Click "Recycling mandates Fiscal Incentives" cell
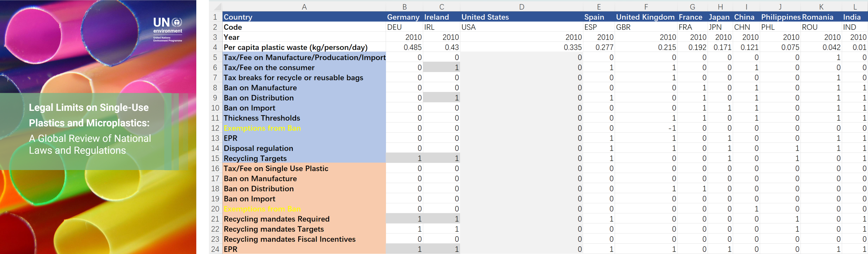This screenshot has height=254, width=868. (x=304, y=239)
